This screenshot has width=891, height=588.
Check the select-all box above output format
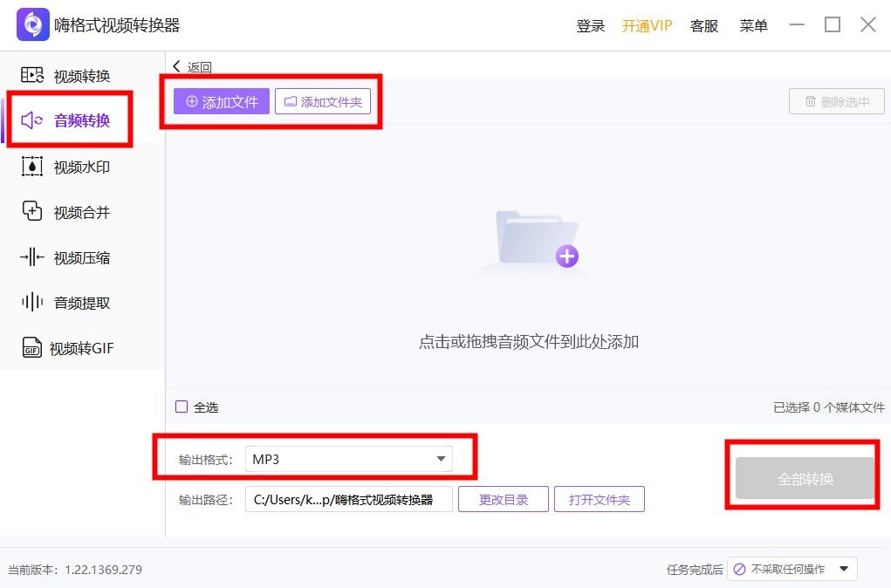point(182,407)
